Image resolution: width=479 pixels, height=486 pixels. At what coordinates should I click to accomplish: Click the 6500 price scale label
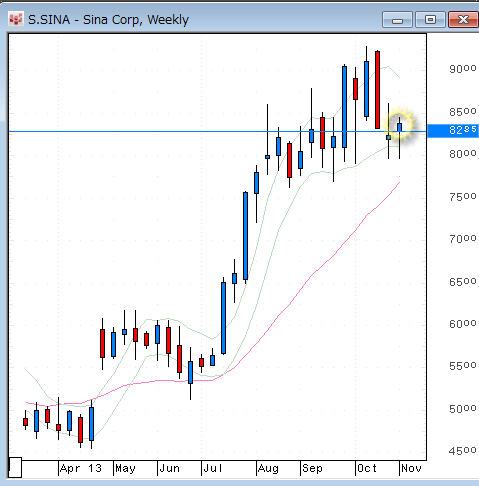(x=463, y=282)
